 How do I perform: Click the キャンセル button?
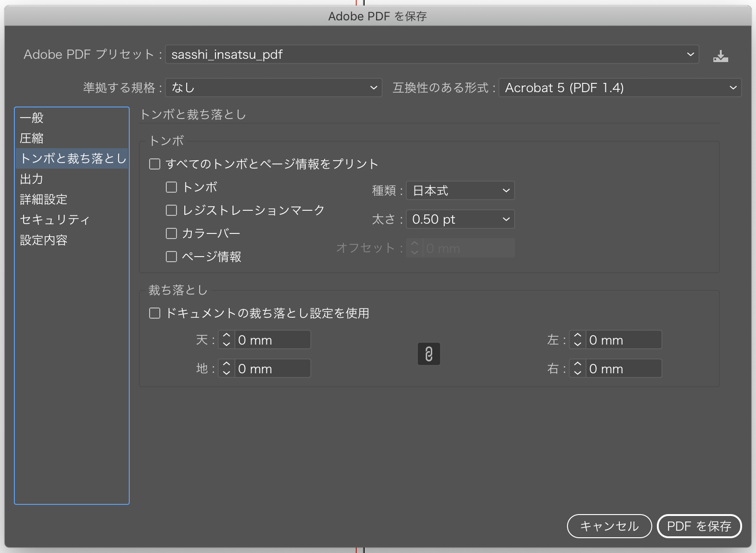point(609,526)
